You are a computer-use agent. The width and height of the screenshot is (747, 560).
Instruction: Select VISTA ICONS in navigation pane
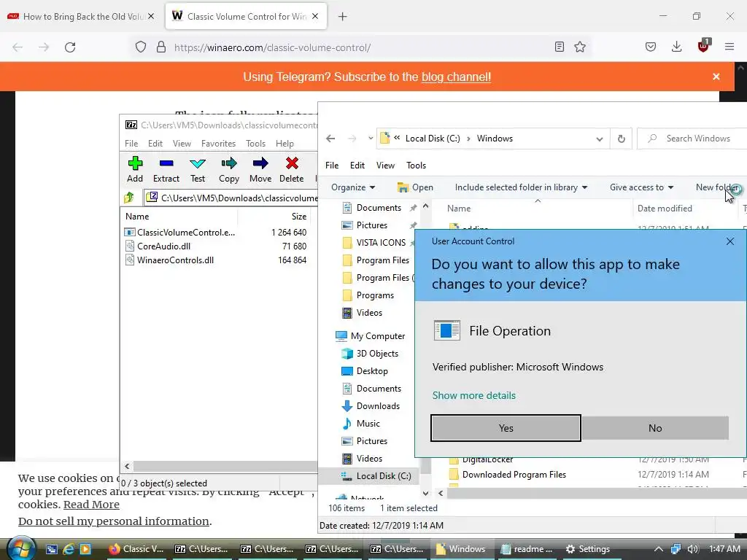(374, 243)
